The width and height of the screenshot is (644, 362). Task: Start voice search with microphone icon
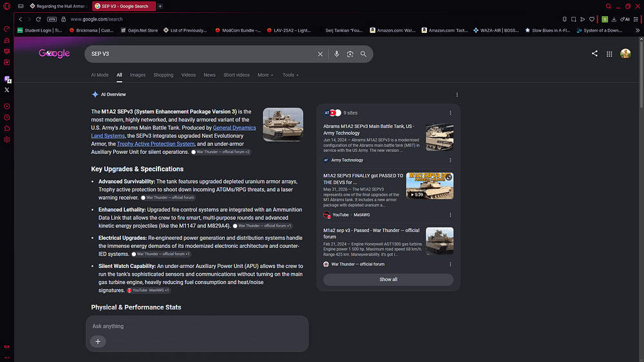pyautogui.click(x=336, y=54)
